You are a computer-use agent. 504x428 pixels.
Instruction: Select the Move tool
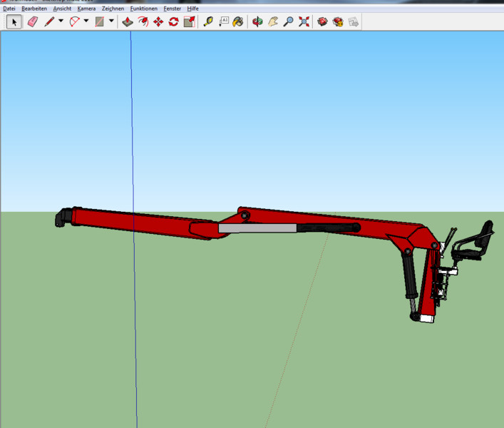coord(158,21)
